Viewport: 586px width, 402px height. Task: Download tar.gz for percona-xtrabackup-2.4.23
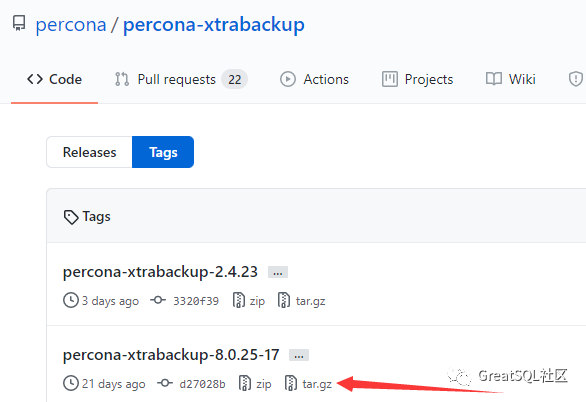click(x=301, y=301)
